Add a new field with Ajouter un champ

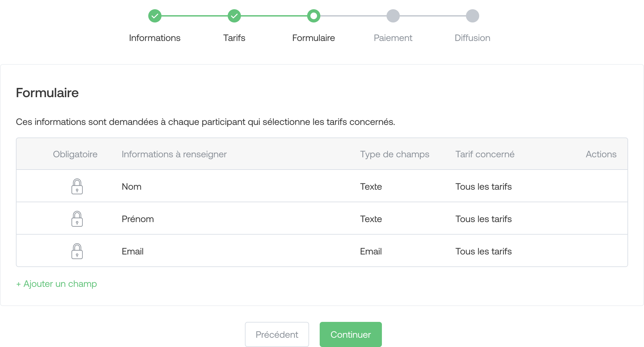coord(57,284)
